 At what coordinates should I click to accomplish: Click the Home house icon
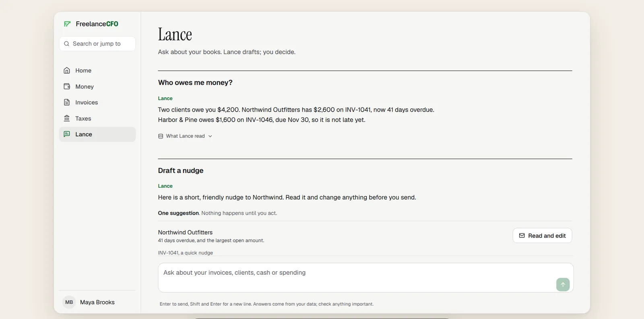[x=67, y=70]
